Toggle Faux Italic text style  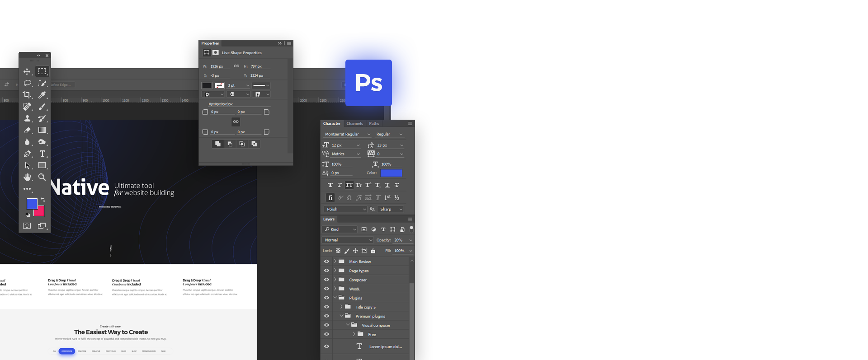tap(340, 185)
